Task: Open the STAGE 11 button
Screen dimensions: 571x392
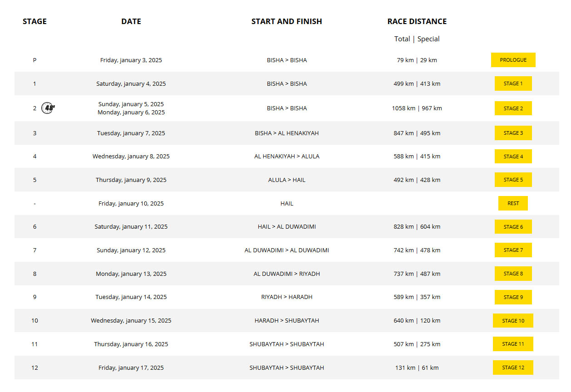Action: tap(513, 344)
